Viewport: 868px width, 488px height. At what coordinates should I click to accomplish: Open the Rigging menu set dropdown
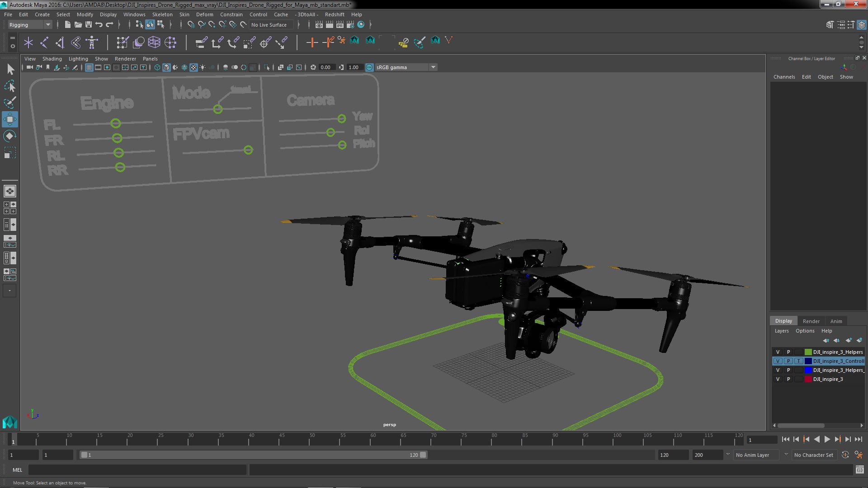[x=30, y=25]
